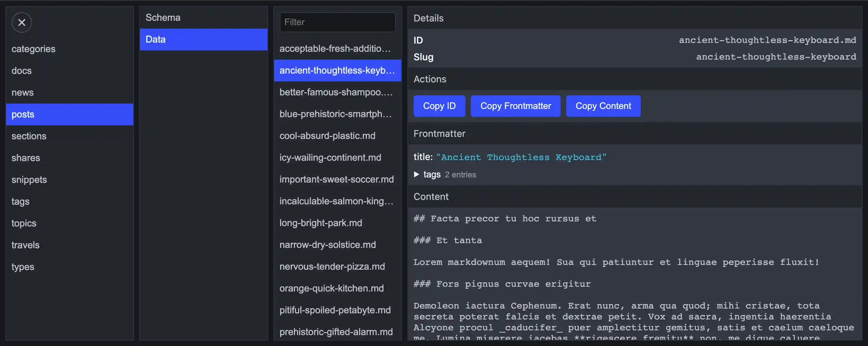
Task: Open the snippets collection
Action: (69, 180)
